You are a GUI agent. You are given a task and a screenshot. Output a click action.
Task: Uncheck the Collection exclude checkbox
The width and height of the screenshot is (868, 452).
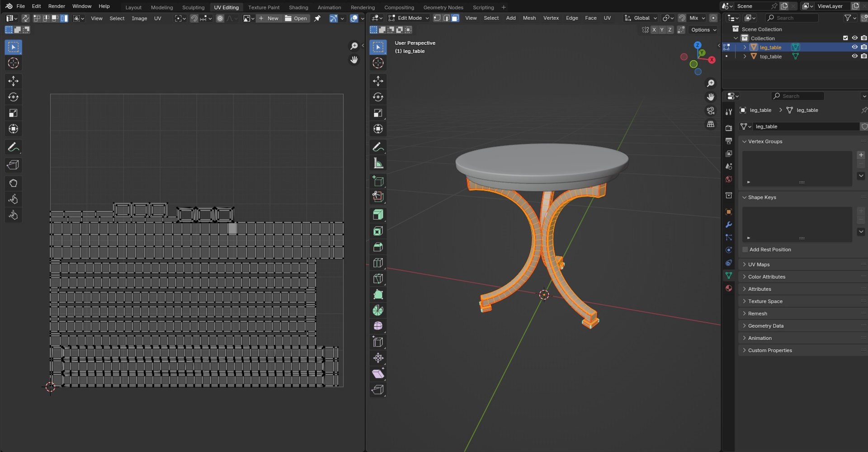(x=845, y=38)
